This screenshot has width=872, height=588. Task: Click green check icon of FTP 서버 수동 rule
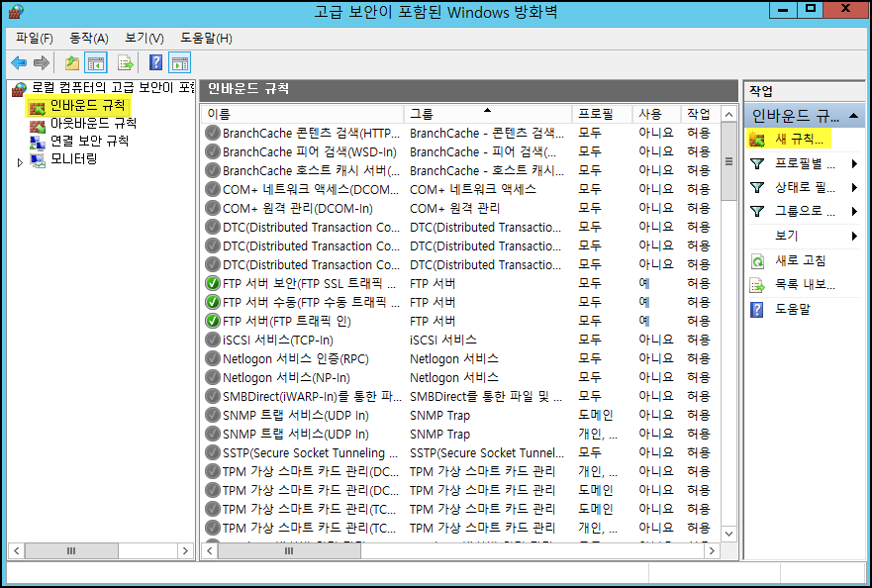(x=213, y=302)
